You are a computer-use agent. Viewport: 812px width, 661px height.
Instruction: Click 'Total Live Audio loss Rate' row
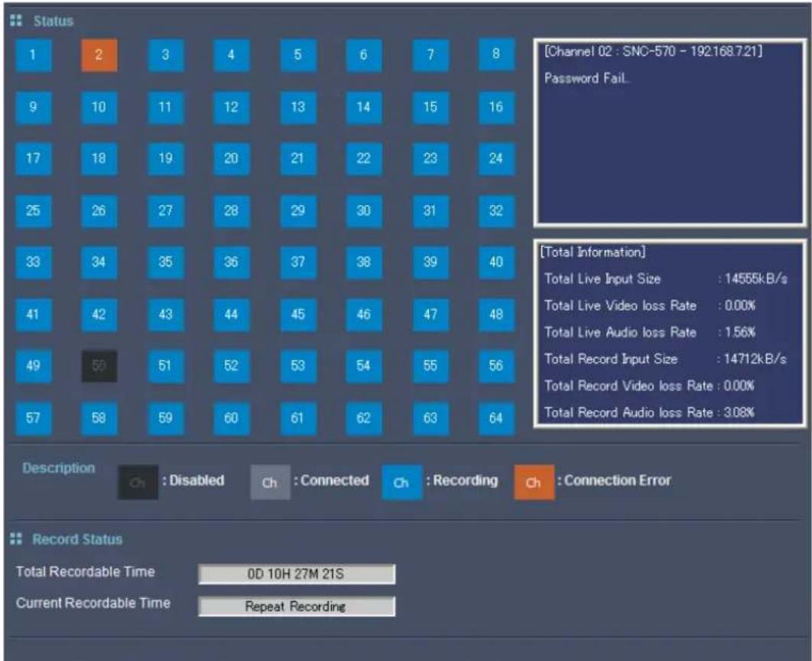tap(650, 332)
